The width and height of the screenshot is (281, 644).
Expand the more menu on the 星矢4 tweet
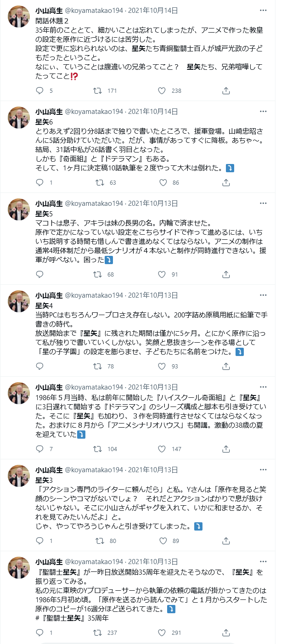coord(263,295)
